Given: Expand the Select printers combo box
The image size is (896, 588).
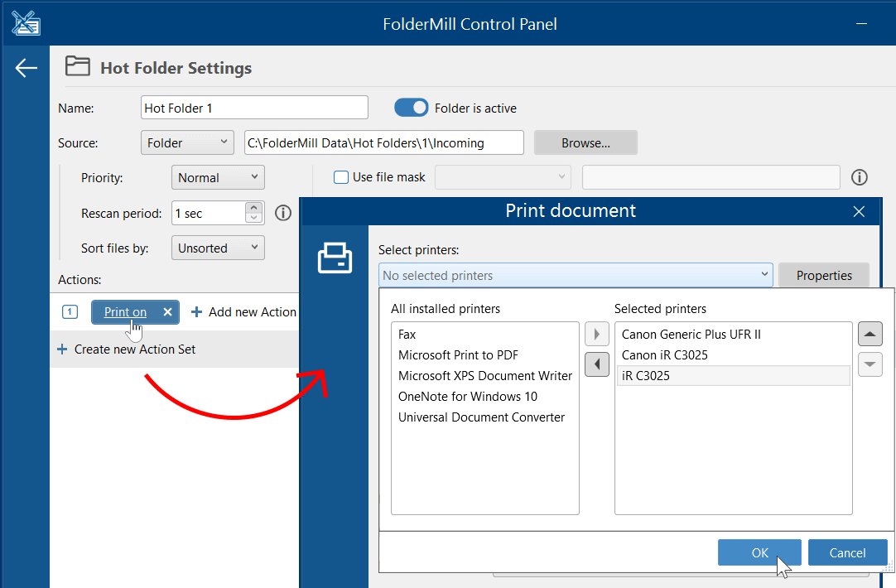Looking at the screenshot, I should tap(576, 275).
